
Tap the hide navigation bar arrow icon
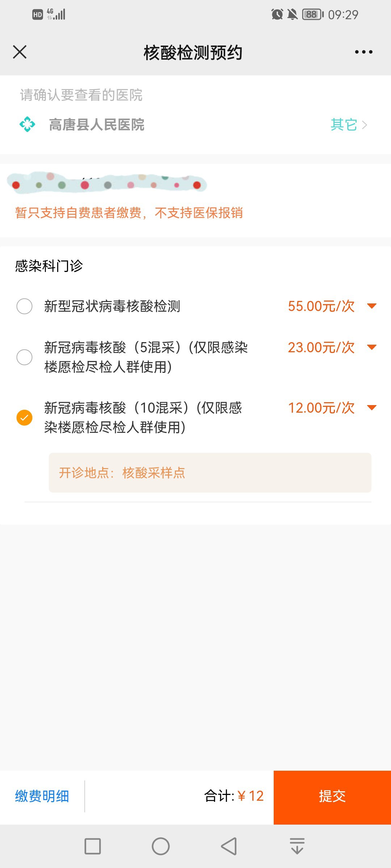pos(297,846)
